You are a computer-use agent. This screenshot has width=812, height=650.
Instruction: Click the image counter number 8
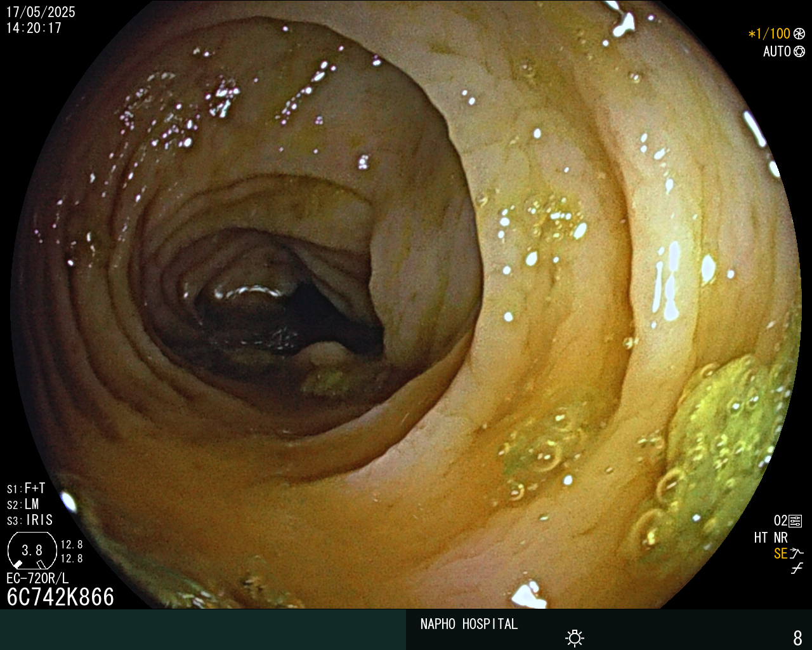(x=797, y=637)
